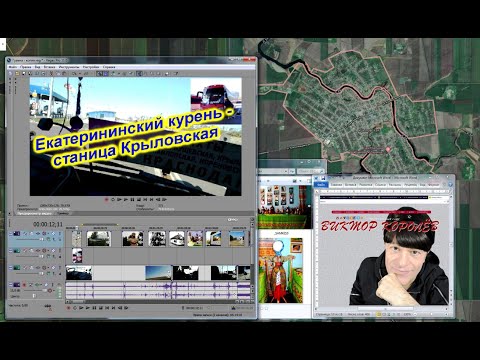Click the Word help question mark icon
This screenshot has height=360, width=480.
click(x=451, y=185)
